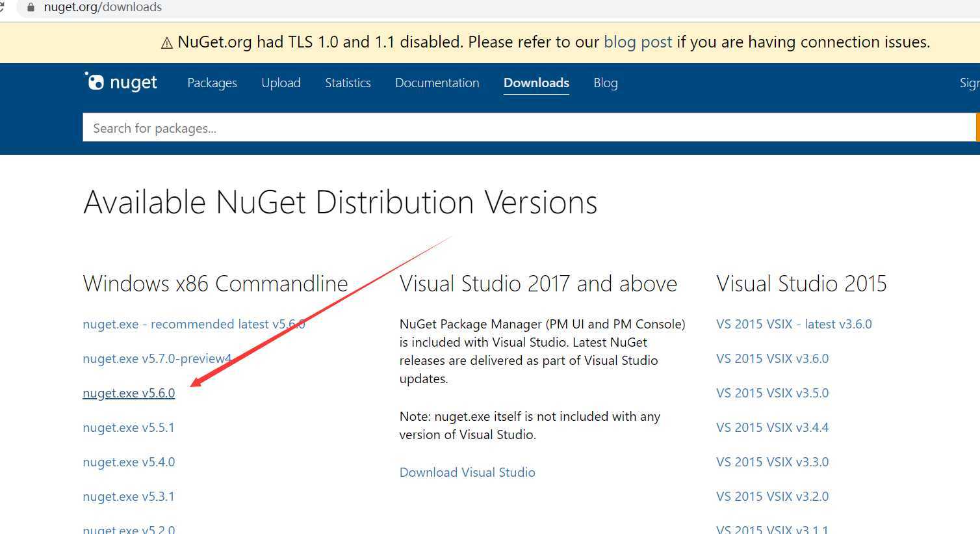Open the blog post link in banner
Image resolution: width=980 pixels, height=534 pixels.
point(638,42)
